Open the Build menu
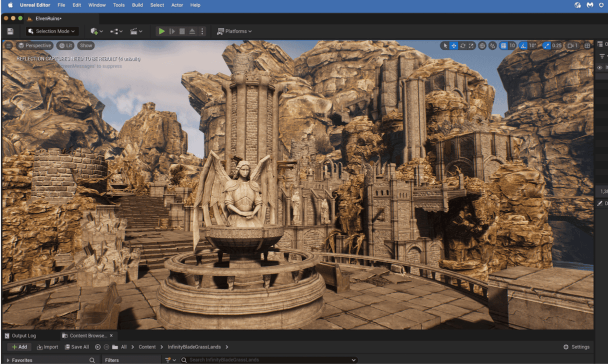Screen dimensions: 608x364 point(137,5)
